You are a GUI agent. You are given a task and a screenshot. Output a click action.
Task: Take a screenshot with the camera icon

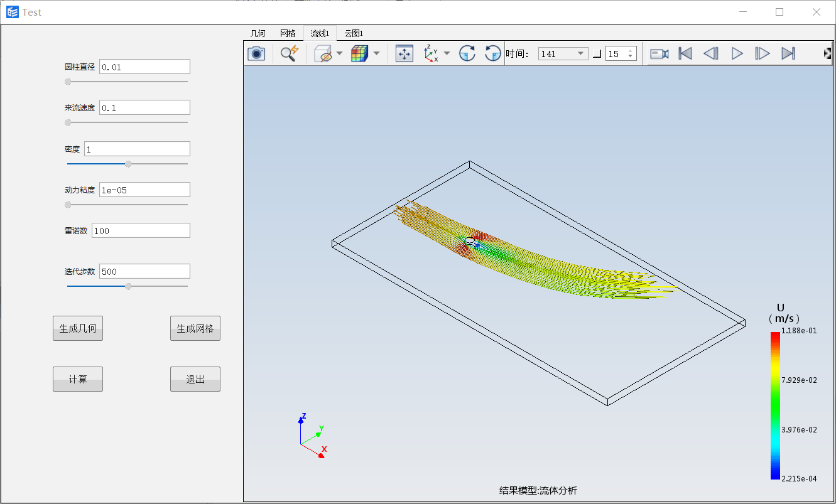click(x=256, y=53)
